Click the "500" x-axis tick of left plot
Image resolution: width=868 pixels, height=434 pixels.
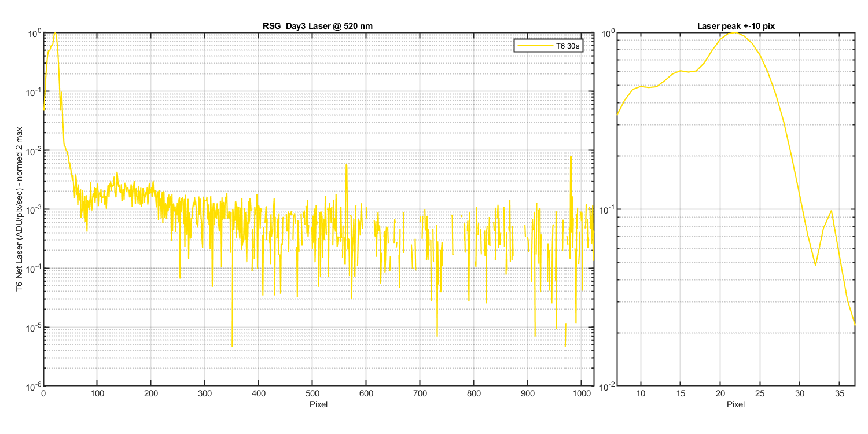click(312, 393)
